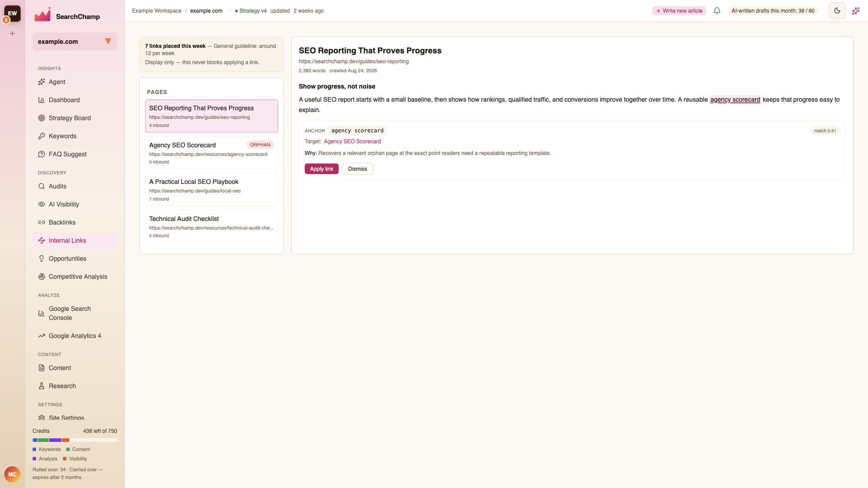Open the Agent section icon
Image resolution: width=868 pixels, height=488 pixels.
click(42, 82)
